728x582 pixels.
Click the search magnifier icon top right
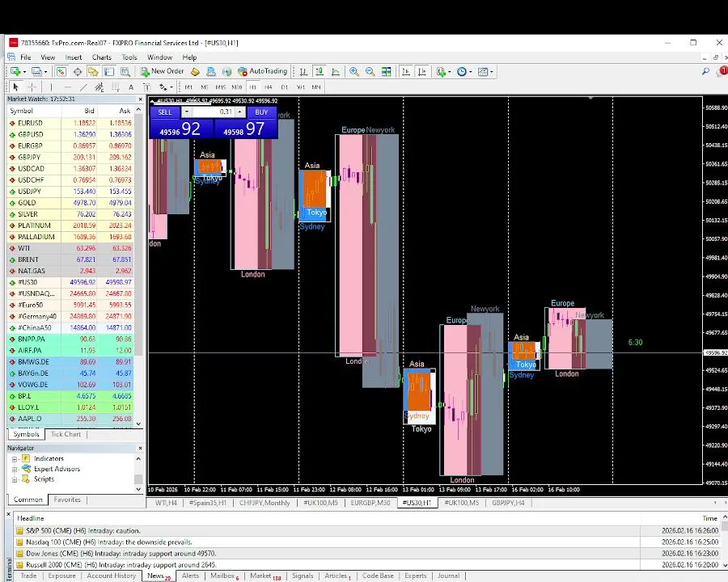click(705, 71)
